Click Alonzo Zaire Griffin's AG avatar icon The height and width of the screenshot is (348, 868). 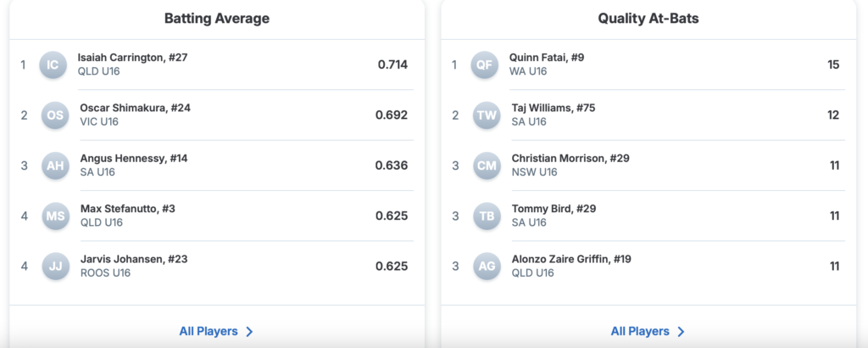point(487,266)
